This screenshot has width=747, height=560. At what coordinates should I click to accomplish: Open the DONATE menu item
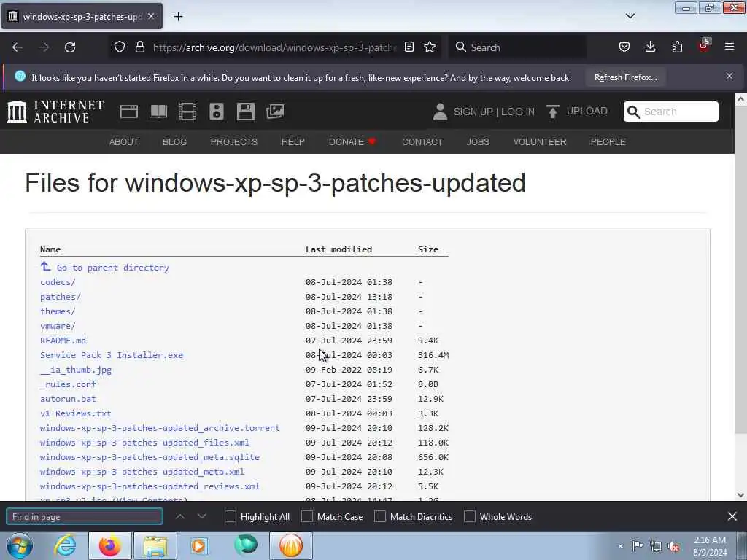[x=352, y=142]
